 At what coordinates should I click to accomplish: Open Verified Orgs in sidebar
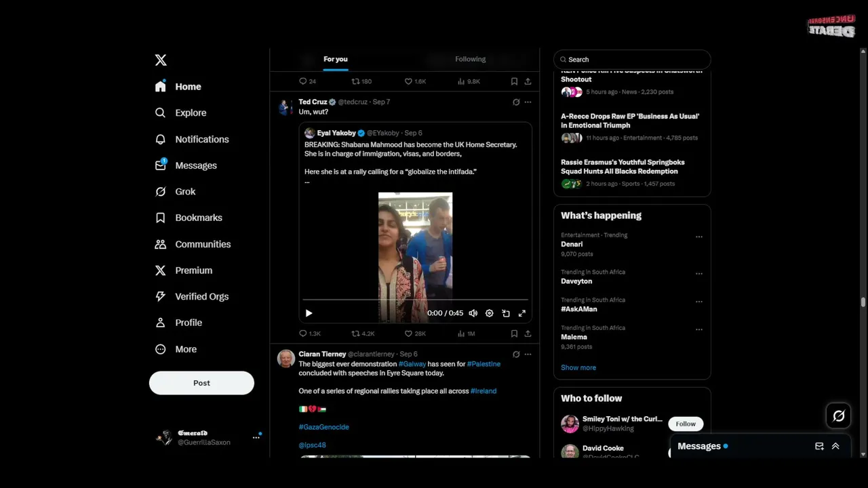(x=191, y=296)
